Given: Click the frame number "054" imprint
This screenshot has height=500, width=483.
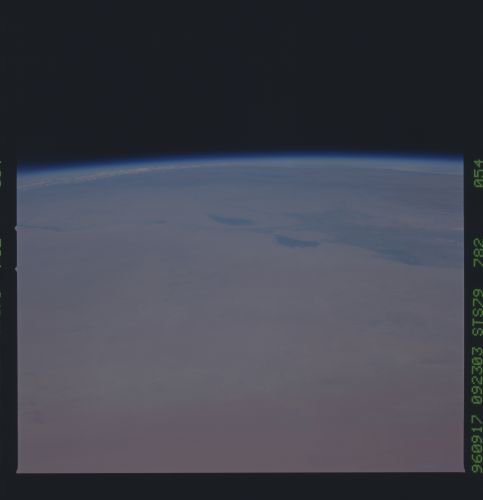Looking at the screenshot, I should click(x=477, y=174).
